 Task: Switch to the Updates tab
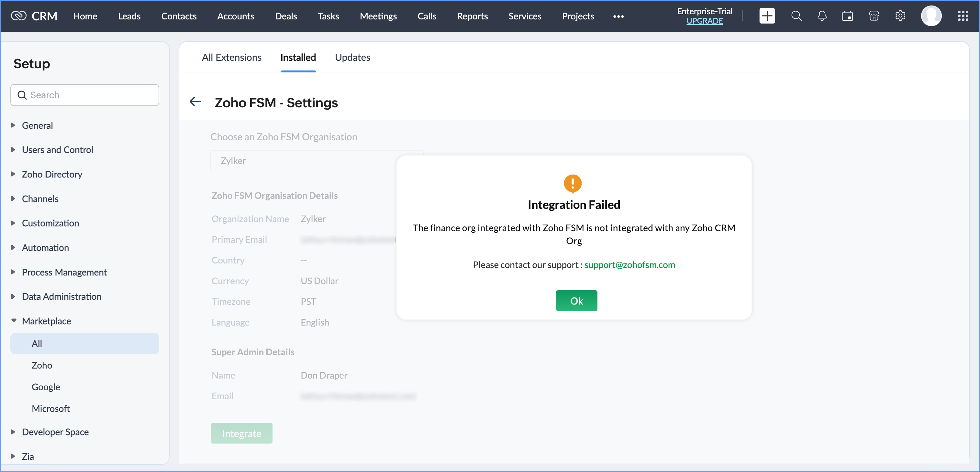click(352, 58)
